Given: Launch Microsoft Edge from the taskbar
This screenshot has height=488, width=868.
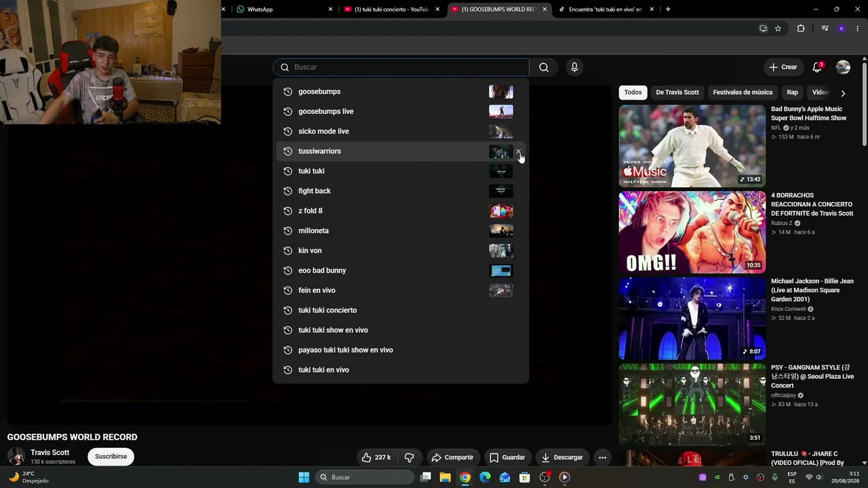Looking at the screenshot, I should (485, 477).
